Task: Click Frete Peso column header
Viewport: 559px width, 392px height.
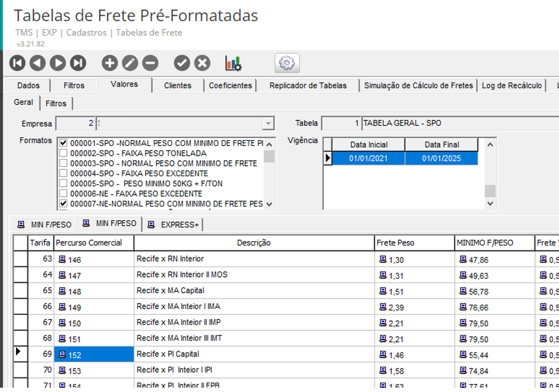Action: [414, 243]
